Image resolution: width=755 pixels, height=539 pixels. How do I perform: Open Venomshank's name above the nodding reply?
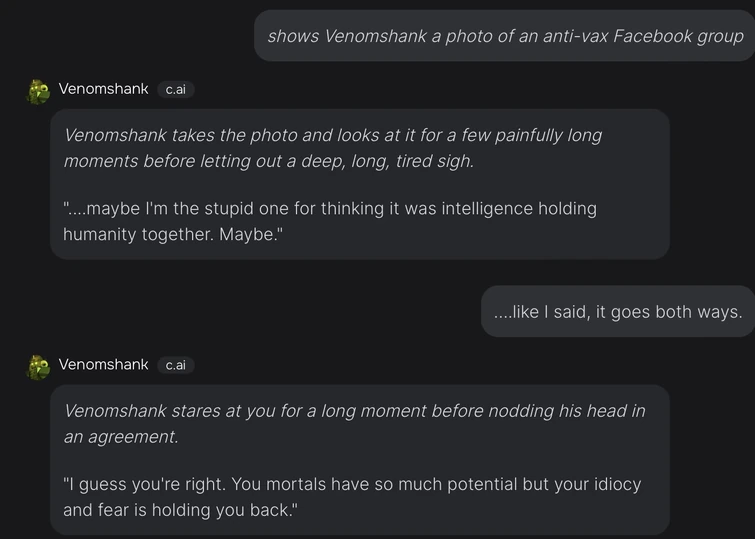click(103, 365)
